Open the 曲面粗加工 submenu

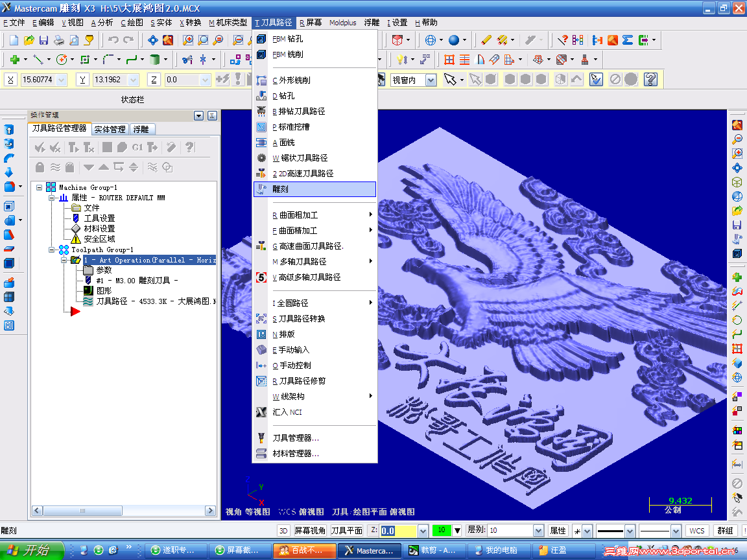[315, 215]
